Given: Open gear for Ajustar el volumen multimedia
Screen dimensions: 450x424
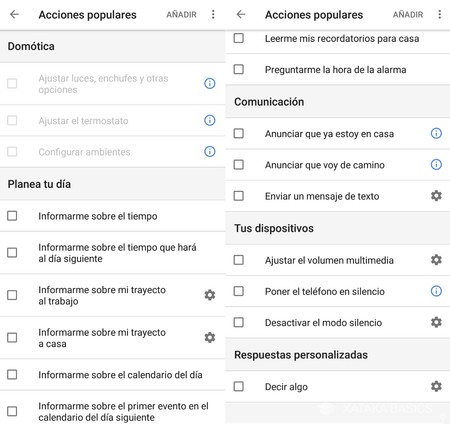Looking at the screenshot, I should [x=436, y=260].
